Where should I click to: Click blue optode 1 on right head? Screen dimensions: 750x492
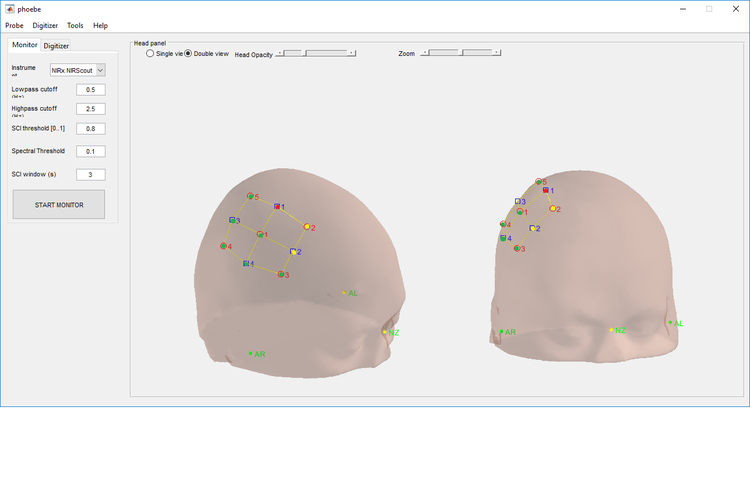tap(546, 190)
